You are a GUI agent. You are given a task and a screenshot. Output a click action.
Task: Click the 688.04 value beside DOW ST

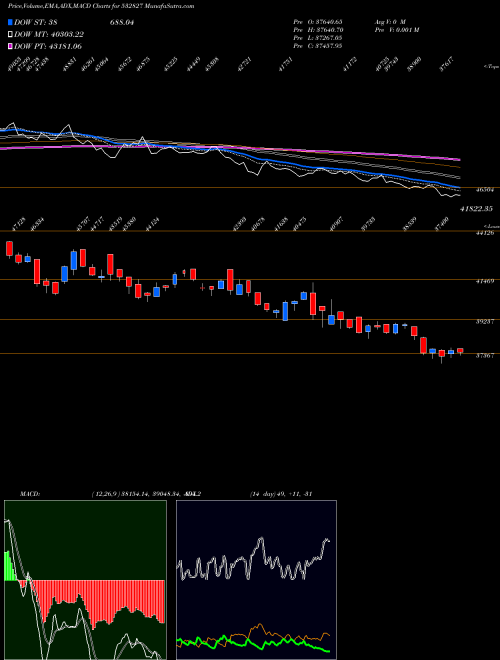pos(122,23)
